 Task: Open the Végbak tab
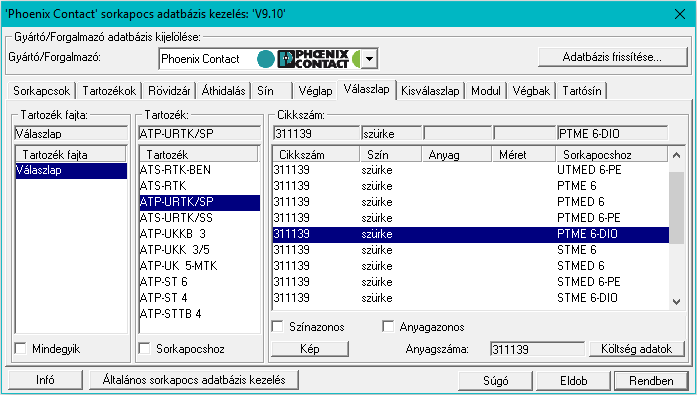tap(531, 91)
